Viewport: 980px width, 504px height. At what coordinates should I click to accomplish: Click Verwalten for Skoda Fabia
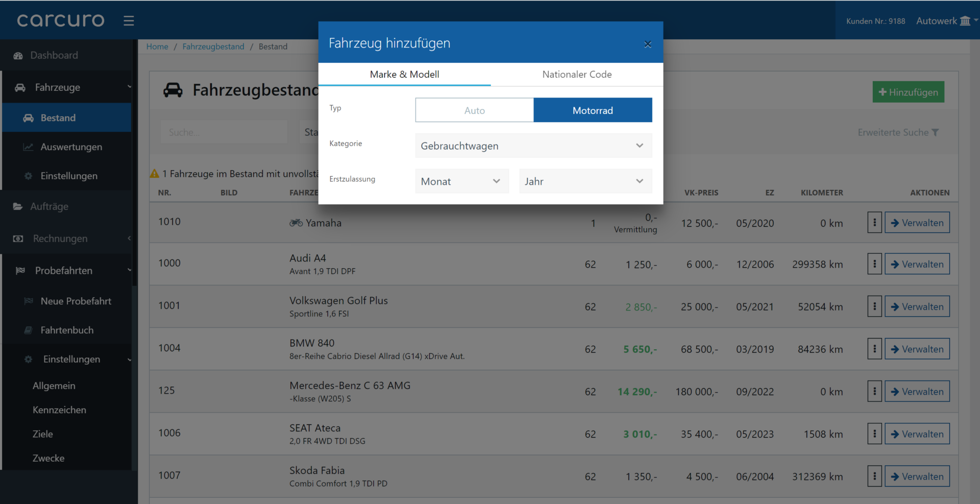(x=917, y=476)
